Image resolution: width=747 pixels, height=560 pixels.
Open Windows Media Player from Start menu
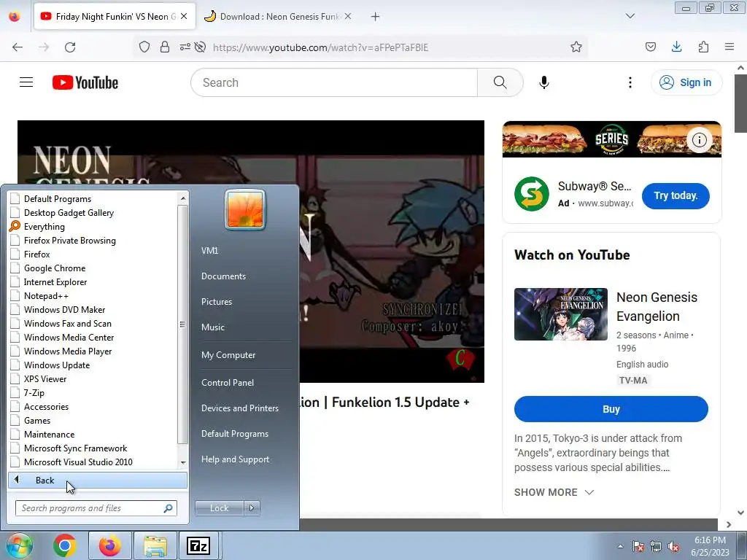68,351
